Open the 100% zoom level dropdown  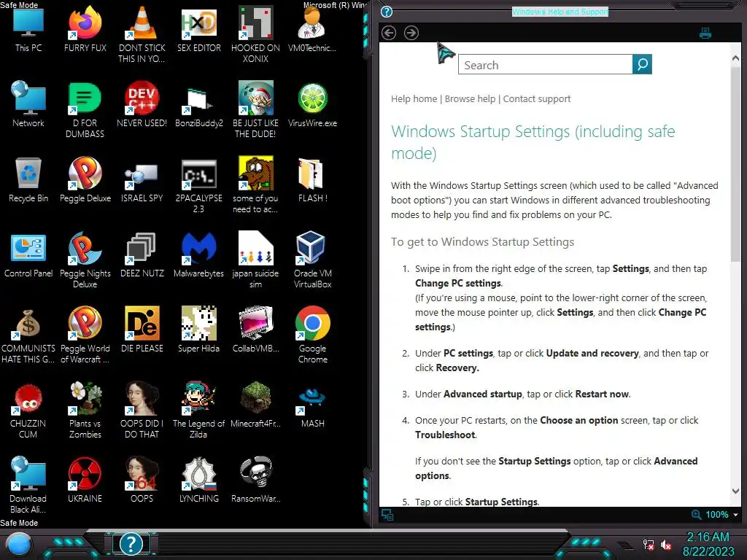pyautogui.click(x=735, y=515)
